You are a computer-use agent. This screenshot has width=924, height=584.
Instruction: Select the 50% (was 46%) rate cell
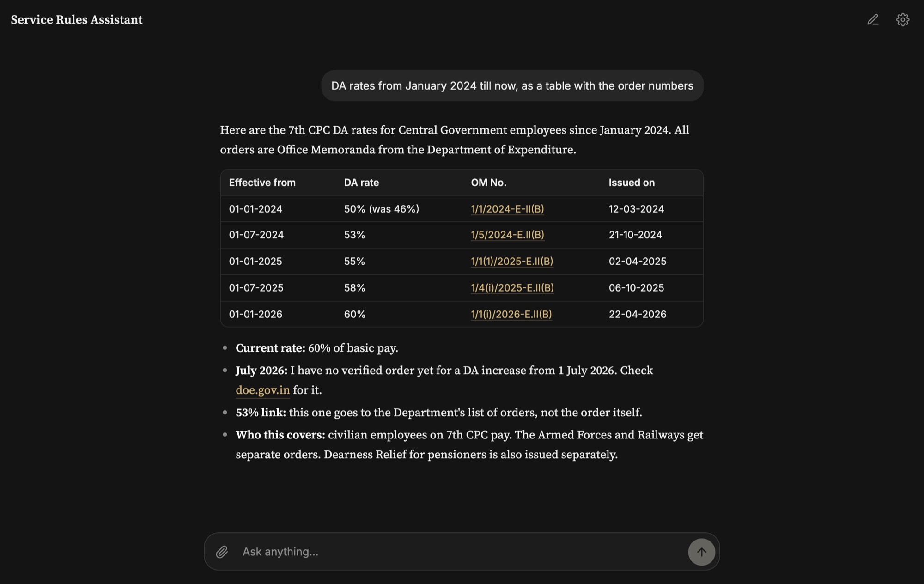tap(382, 209)
